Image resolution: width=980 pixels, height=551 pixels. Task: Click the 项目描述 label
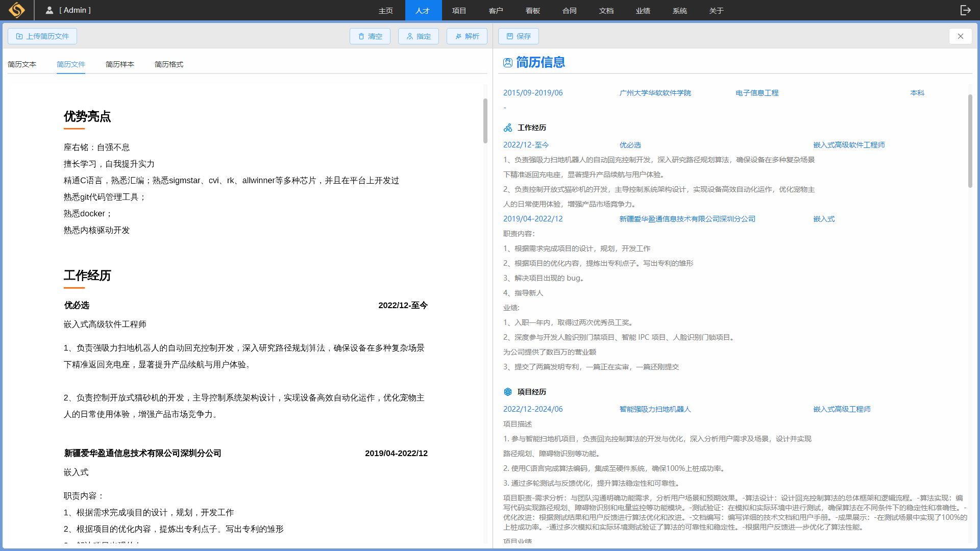[x=518, y=424]
